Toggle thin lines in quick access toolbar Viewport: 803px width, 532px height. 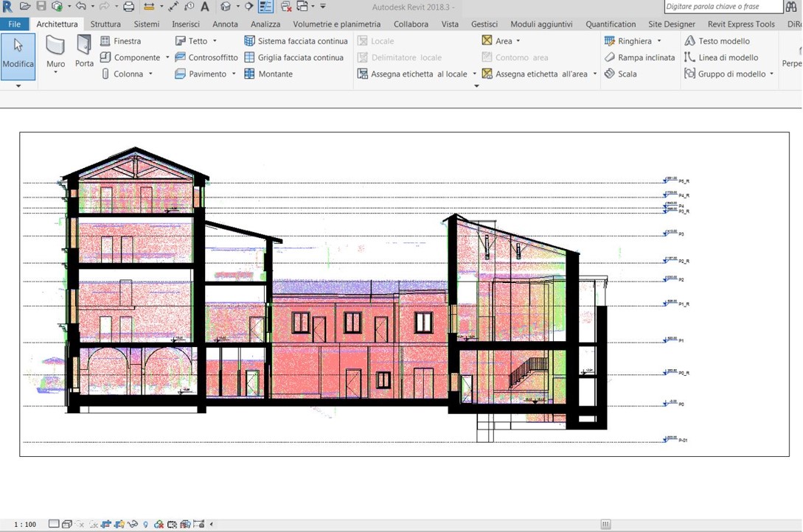265,7
